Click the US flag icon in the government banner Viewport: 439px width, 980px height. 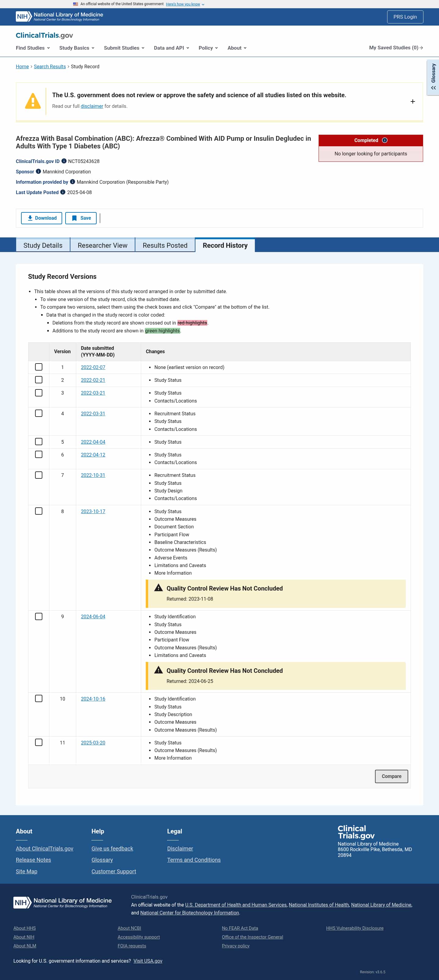(x=75, y=4)
